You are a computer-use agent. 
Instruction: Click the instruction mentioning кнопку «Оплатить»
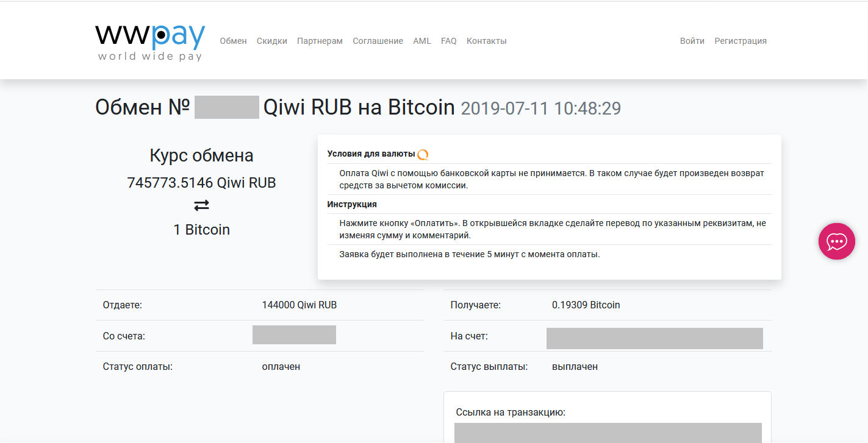pyautogui.click(x=553, y=229)
